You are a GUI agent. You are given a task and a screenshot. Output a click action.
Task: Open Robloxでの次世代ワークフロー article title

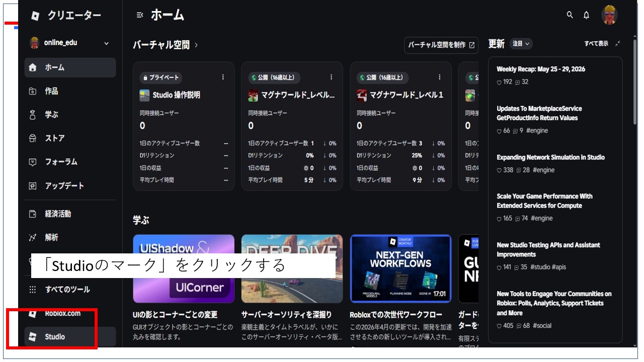pos(396,315)
